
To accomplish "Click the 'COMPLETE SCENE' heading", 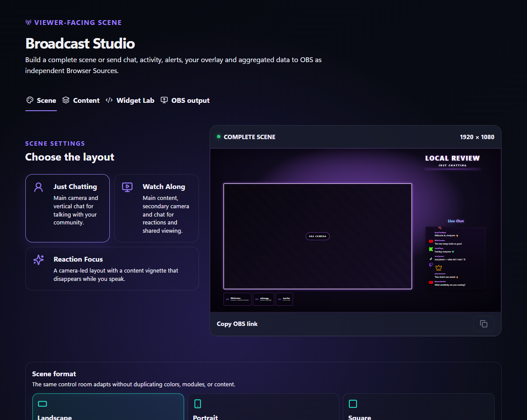I will click(250, 137).
